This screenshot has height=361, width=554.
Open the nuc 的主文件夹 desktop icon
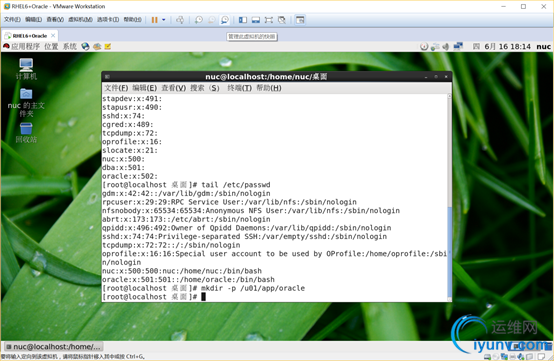pos(26,102)
